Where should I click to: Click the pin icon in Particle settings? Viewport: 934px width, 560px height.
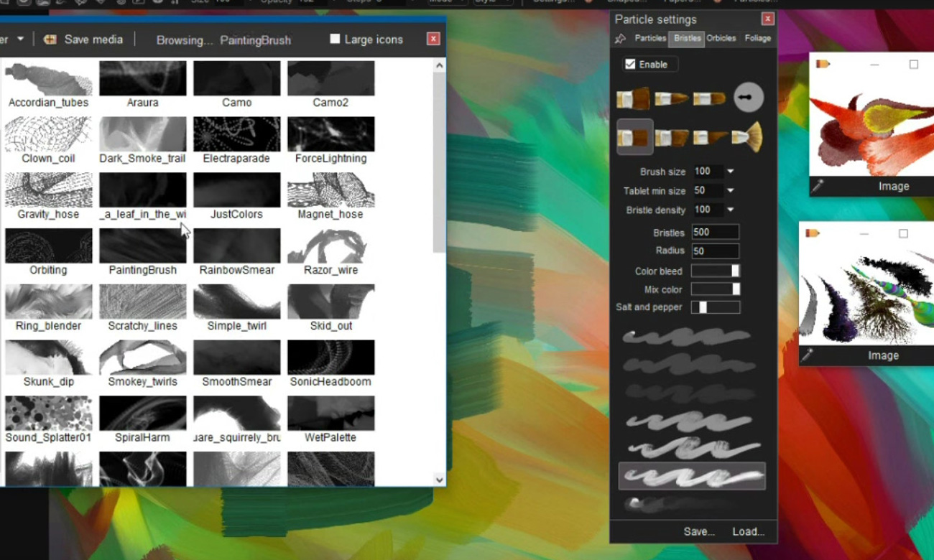tap(620, 39)
